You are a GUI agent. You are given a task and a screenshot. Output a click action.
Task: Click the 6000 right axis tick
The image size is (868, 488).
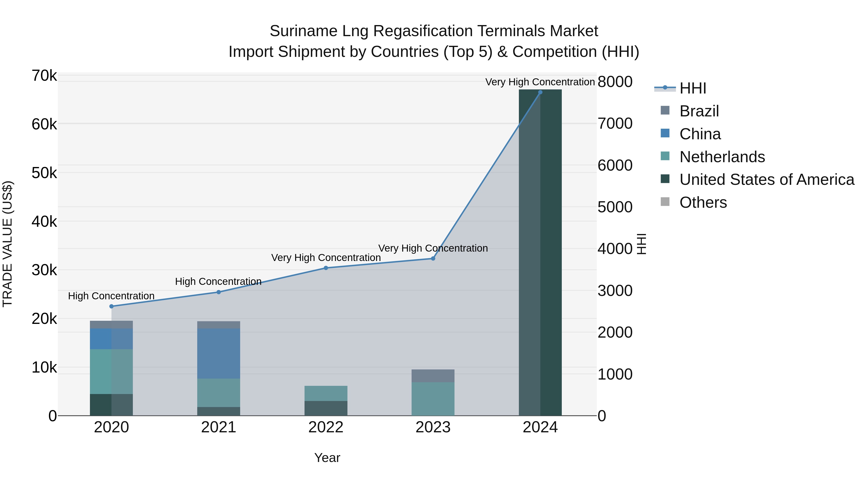615,165
